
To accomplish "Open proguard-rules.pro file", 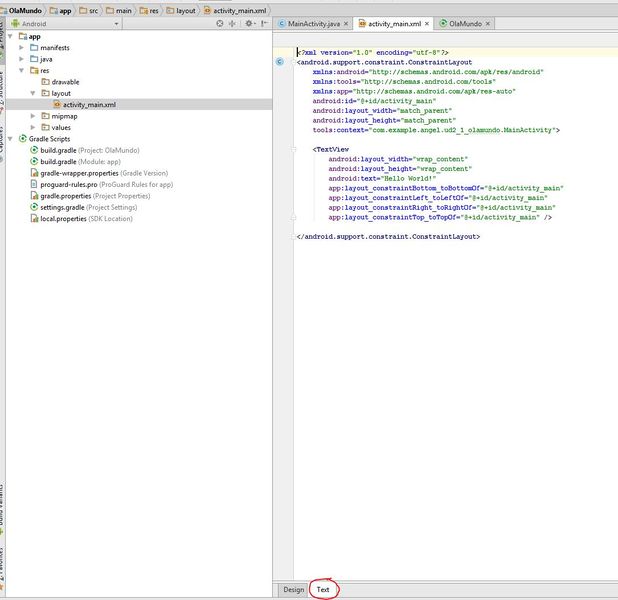I will (x=102, y=185).
